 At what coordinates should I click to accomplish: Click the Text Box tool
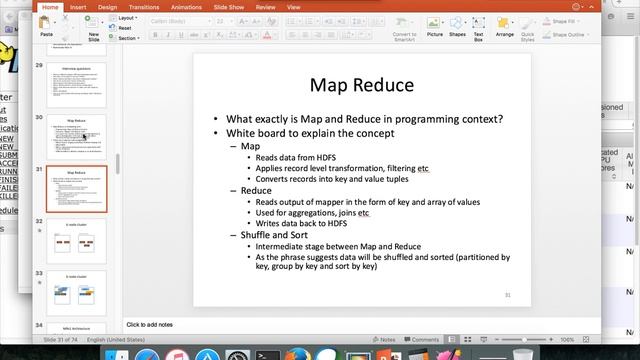[478, 23]
